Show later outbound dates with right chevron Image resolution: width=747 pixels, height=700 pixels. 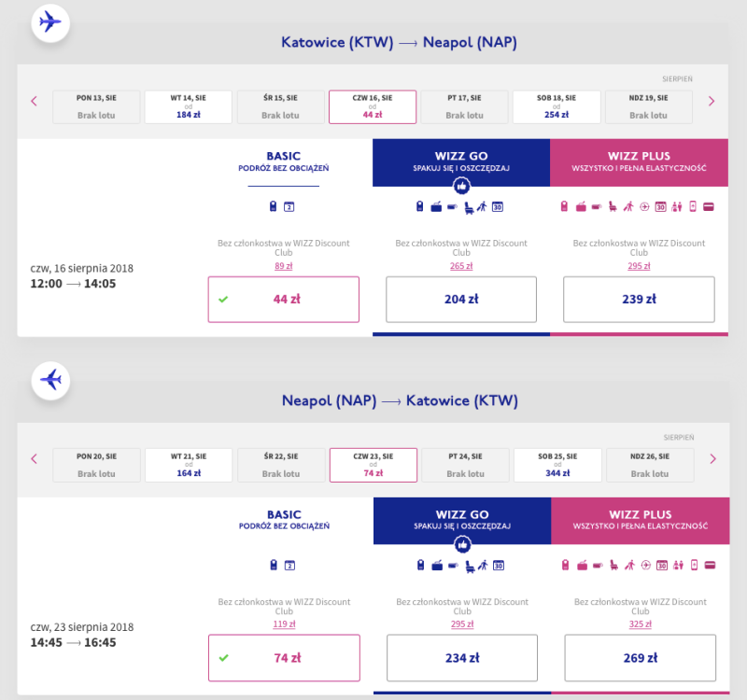712,101
